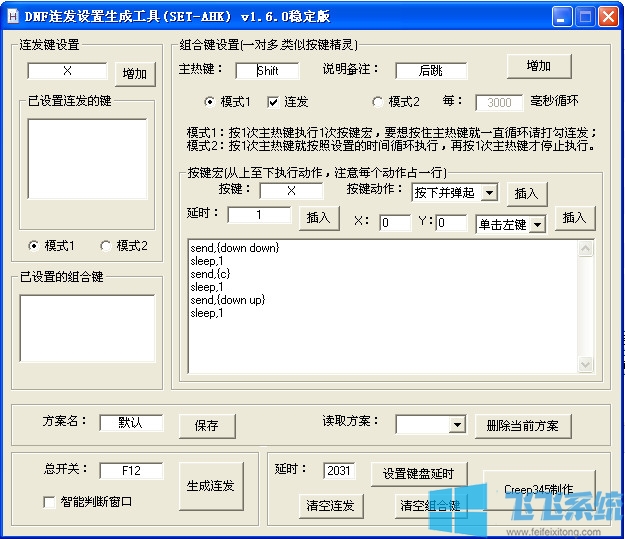Click the 主热键 input field
Screen dimensions: 625x539
click(x=267, y=71)
